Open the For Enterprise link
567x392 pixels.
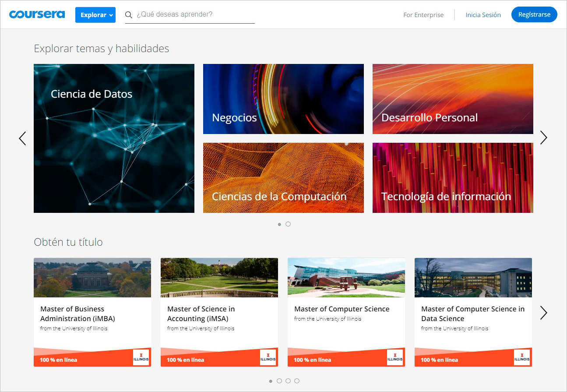(423, 15)
